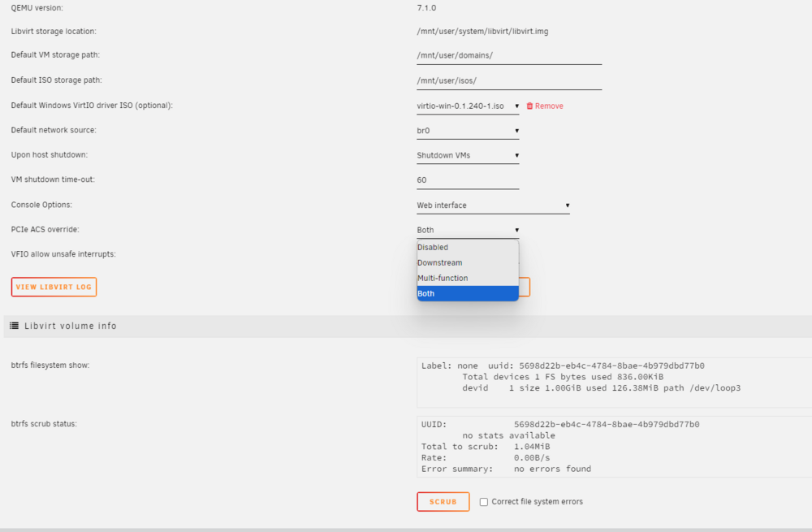Open the Default network source dropdown

pyautogui.click(x=468, y=131)
